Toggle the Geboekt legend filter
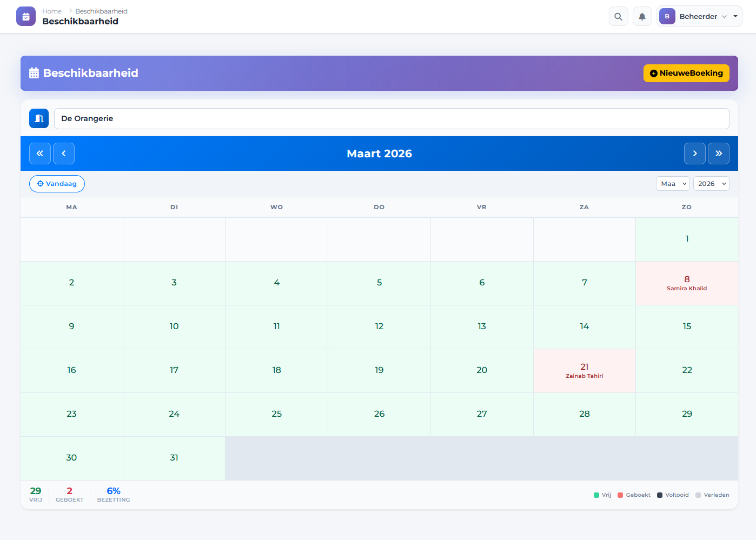This screenshot has width=756, height=540. (634, 495)
